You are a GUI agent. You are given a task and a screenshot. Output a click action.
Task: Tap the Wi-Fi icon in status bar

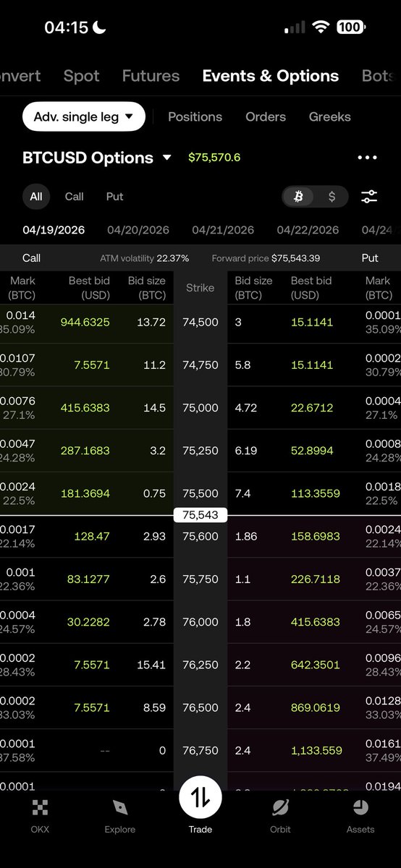tap(321, 27)
